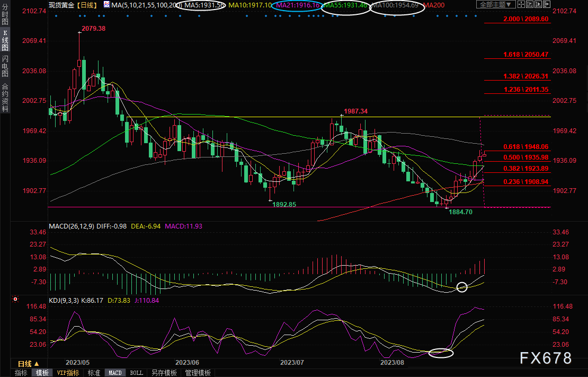Viewport: 588px width, 377px height.
Task: Open the 合约资料 sidebar tab
Action: 5,97
